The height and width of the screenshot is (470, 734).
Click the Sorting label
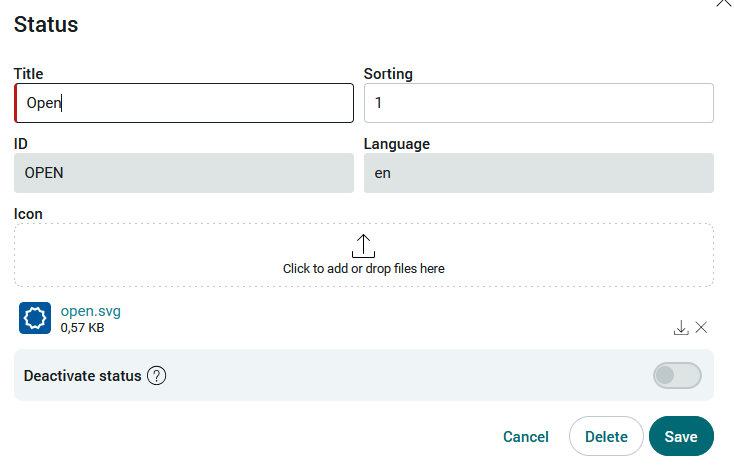coord(388,74)
